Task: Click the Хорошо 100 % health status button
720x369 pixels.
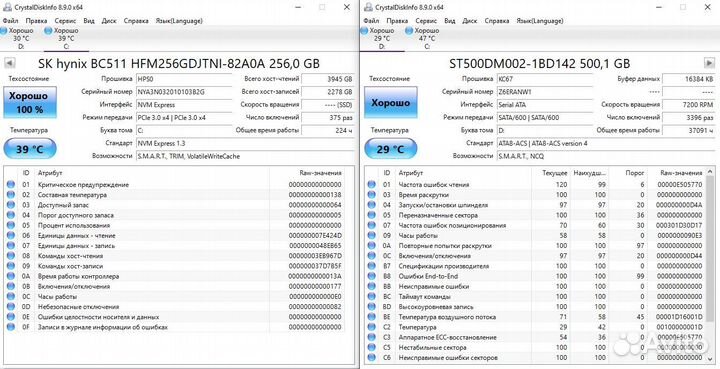Action: [x=30, y=102]
